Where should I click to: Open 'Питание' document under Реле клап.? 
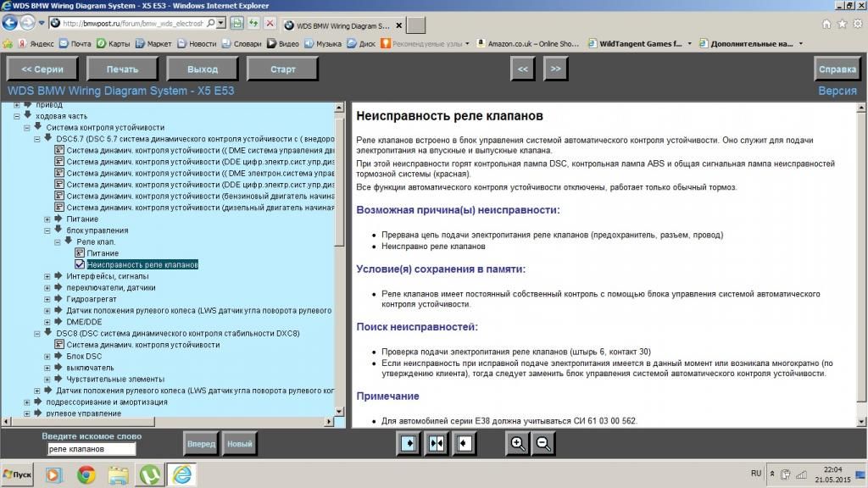click(103, 252)
